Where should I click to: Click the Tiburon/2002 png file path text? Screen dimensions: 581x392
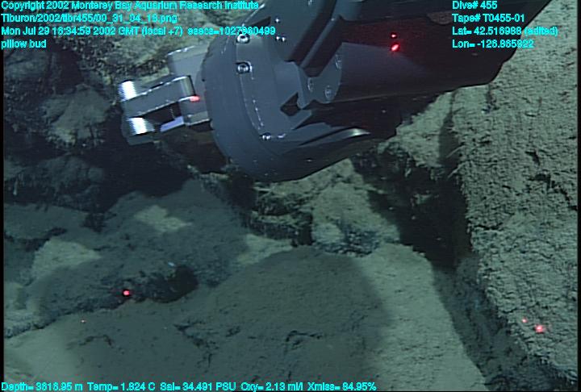90,19
